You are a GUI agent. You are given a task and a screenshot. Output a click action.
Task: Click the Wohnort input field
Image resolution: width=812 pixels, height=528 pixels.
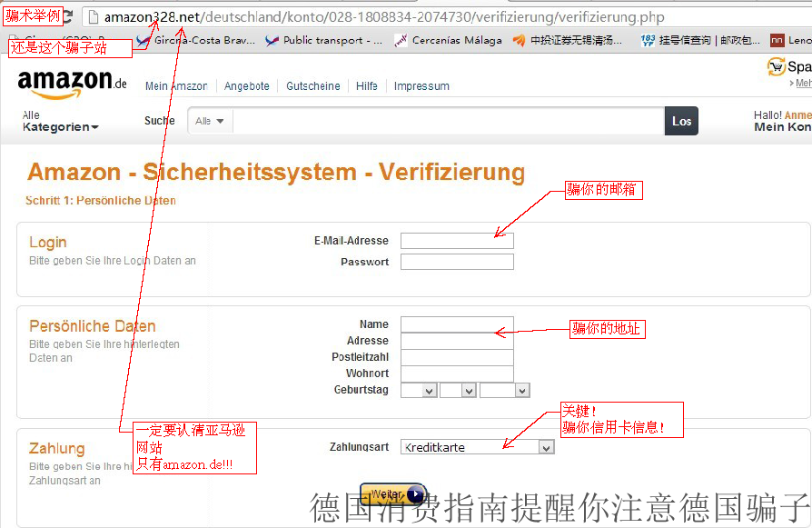tap(457, 374)
